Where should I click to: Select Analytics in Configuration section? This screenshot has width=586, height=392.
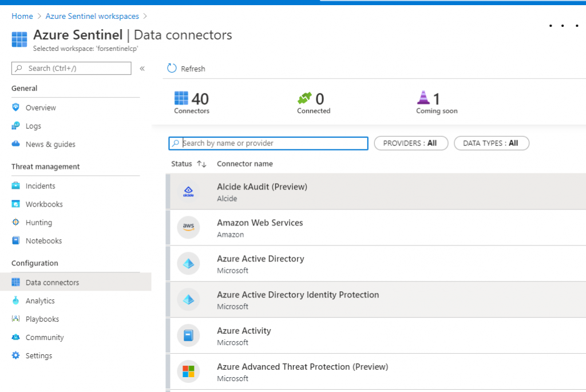[x=40, y=301]
